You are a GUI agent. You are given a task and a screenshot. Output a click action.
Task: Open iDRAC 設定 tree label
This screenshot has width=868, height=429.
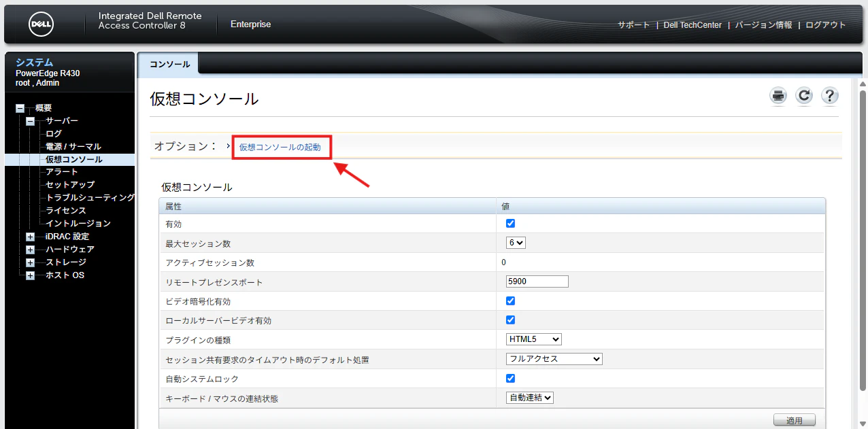tap(67, 237)
